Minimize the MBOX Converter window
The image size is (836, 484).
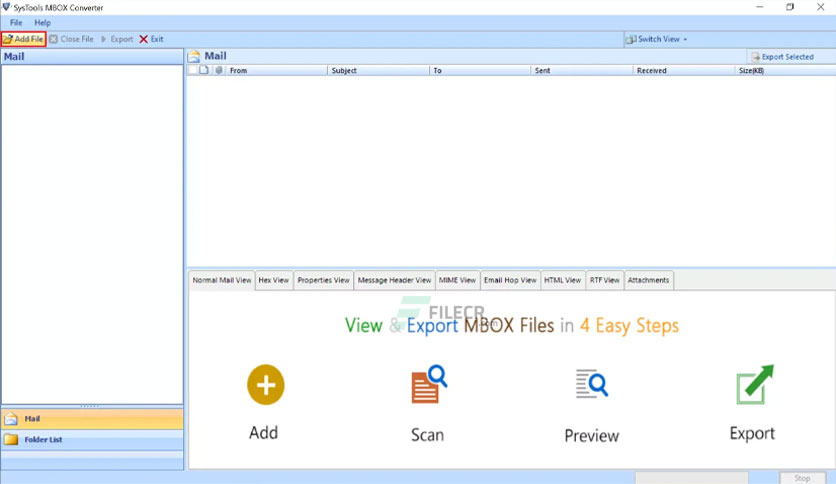click(759, 7)
